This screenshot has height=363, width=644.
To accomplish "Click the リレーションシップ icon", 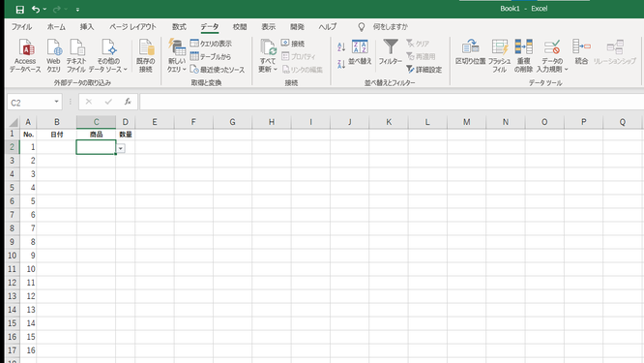I will 615,52.
